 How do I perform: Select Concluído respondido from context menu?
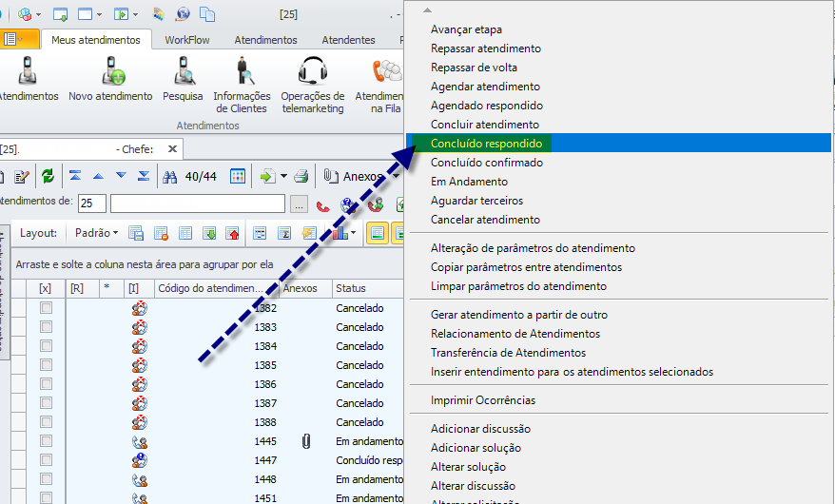pos(618,144)
